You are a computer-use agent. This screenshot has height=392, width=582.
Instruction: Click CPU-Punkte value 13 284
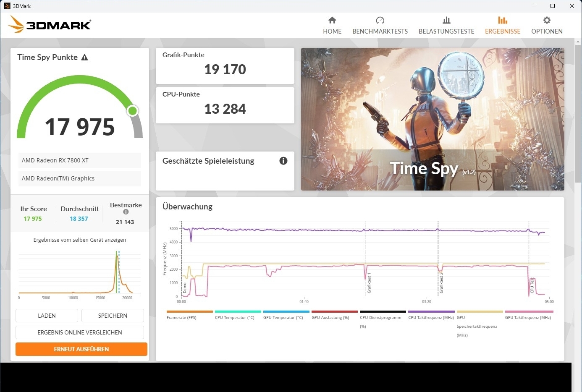tap(225, 109)
